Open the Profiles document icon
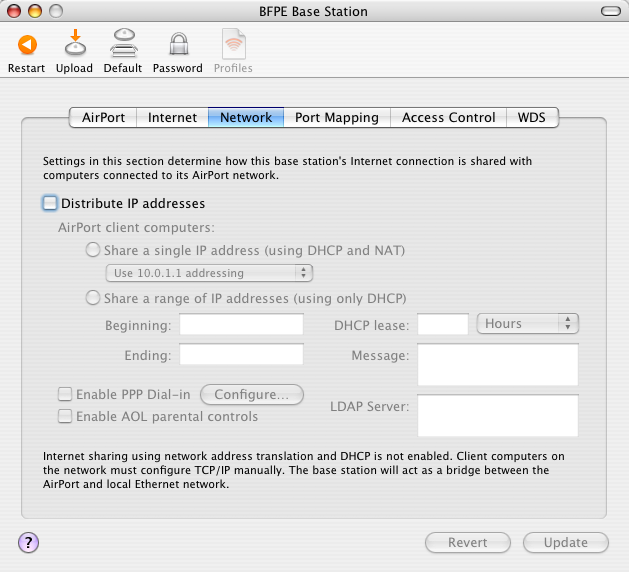The width and height of the screenshot is (629, 572). click(x=234, y=44)
